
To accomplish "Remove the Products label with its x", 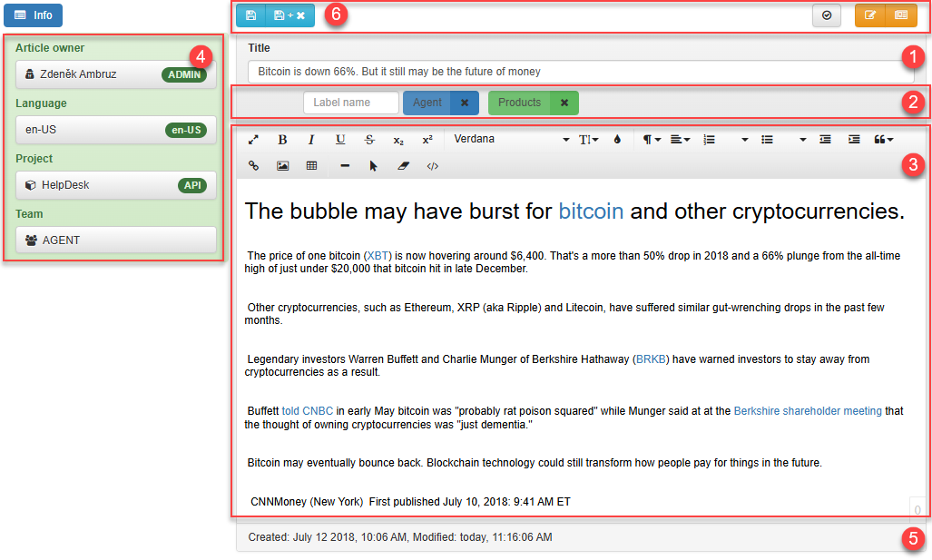I will pyautogui.click(x=564, y=103).
